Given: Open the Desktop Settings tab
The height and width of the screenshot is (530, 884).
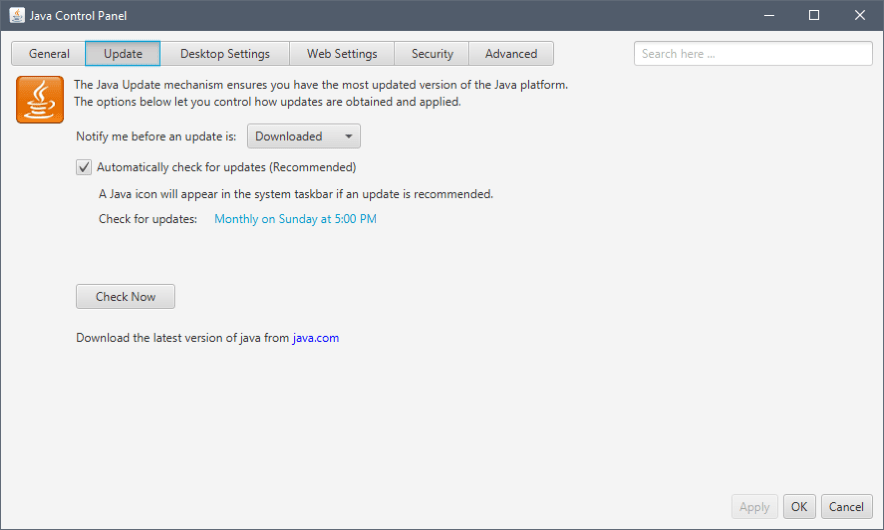Looking at the screenshot, I should coord(225,54).
